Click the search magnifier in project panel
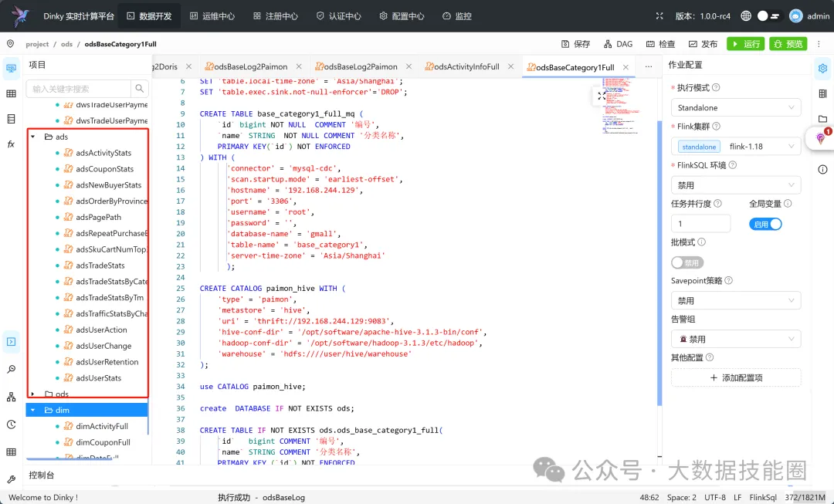 tap(139, 89)
